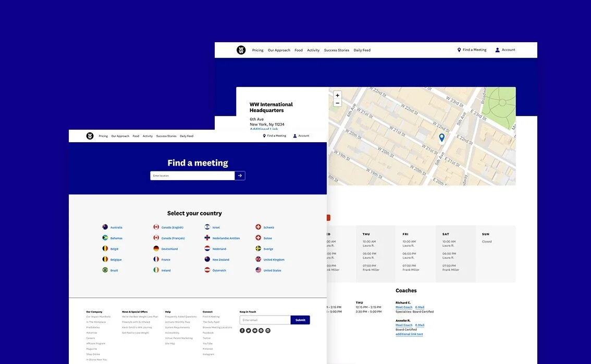Open the Pinterest social icon in the footer

(x=261, y=331)
